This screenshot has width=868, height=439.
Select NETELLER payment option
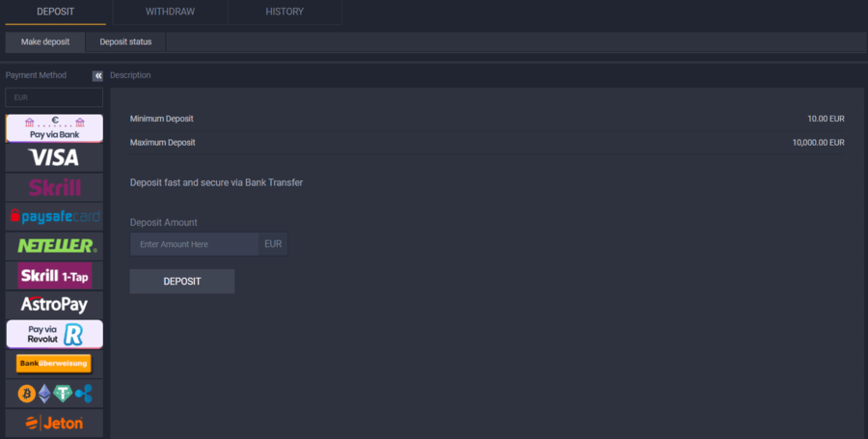click(54, 246)
